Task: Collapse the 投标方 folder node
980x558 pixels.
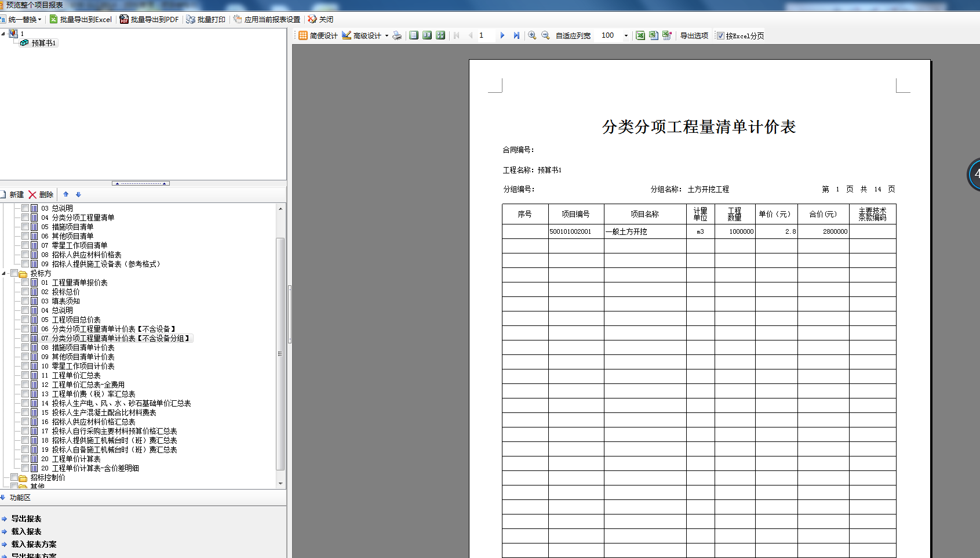Action: pyautogui.click(x=4, y=273)
